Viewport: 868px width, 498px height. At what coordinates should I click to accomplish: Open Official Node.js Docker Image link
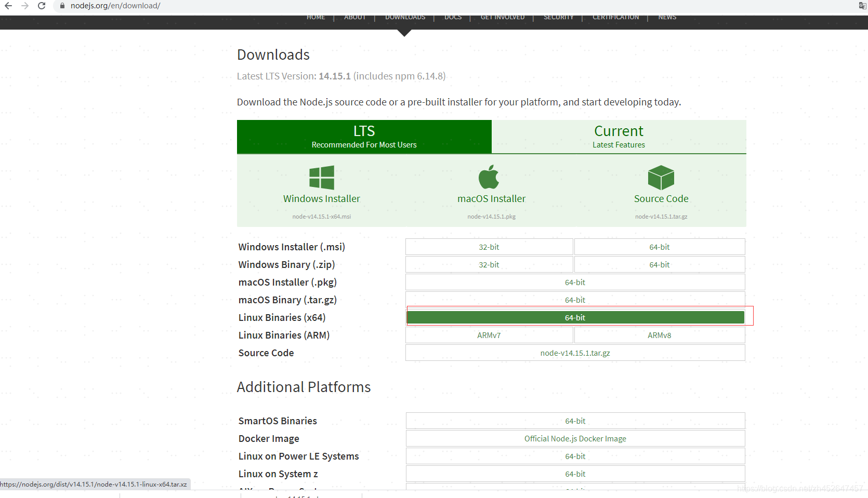575,439
